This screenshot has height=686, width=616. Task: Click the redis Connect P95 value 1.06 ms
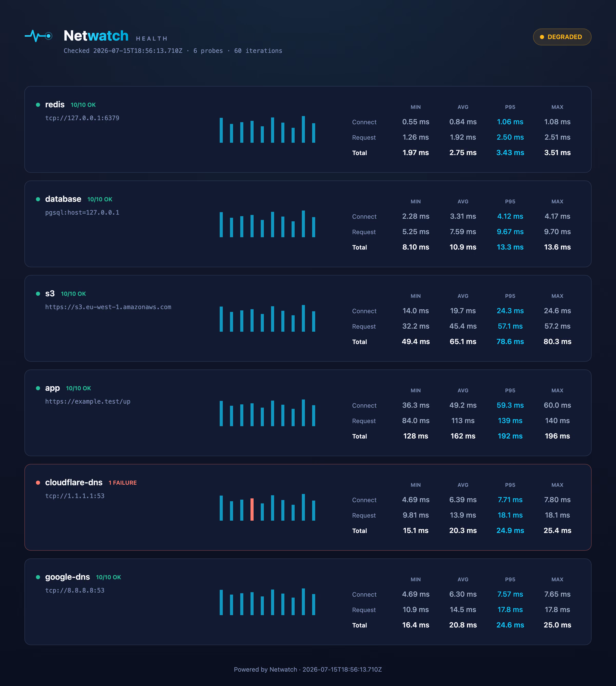[510, 122]
